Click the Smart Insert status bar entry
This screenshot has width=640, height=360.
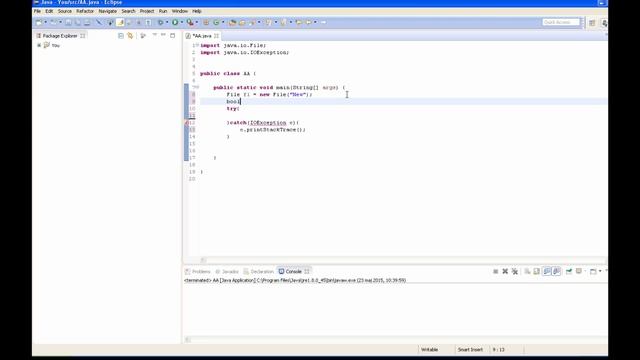[x=470, y=350]
